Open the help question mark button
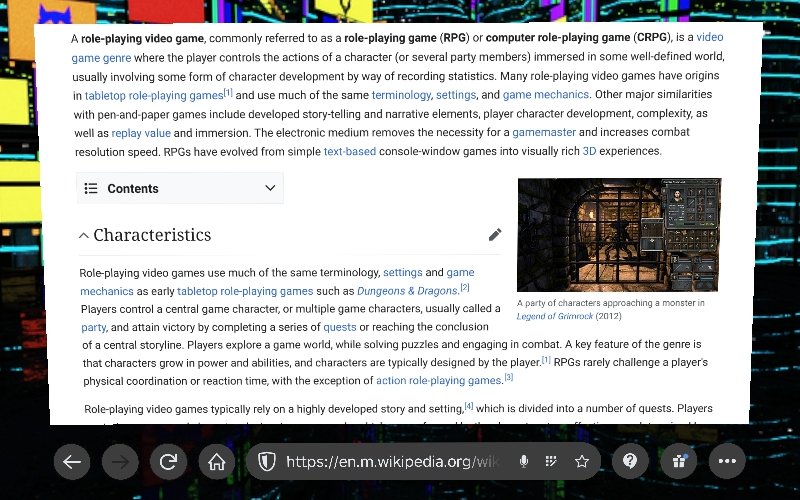The image size is (800, 500). click(x=630, y=461)
